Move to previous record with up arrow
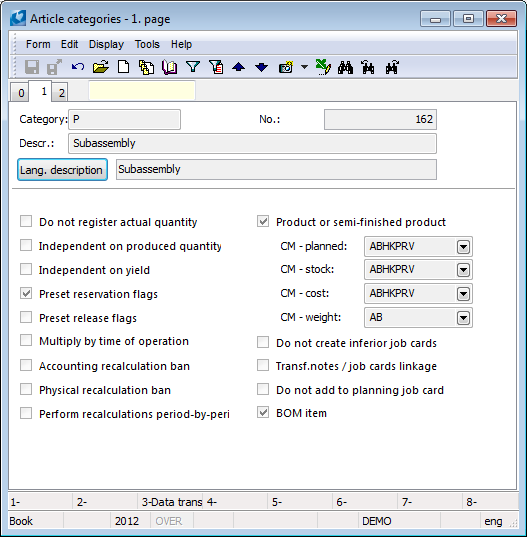The image size is (527, 537). point(238,67)
